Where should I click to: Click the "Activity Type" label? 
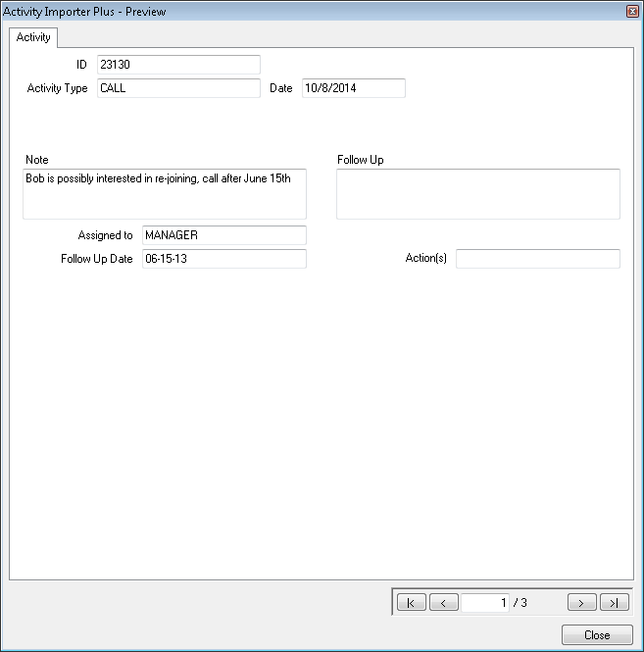[x=57, y=88]
